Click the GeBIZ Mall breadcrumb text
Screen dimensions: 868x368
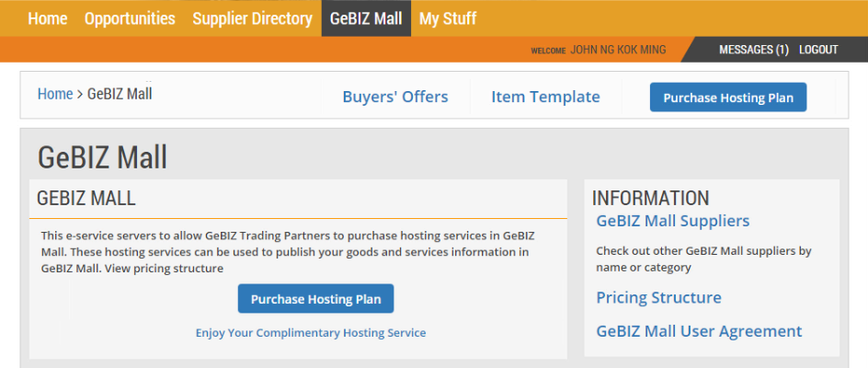120,94
